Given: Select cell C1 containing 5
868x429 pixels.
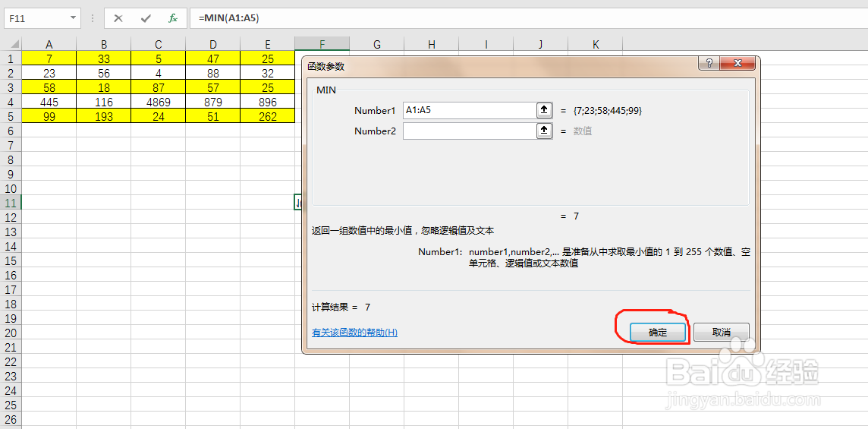Looking at the screenshot, I should pos(159,58).
